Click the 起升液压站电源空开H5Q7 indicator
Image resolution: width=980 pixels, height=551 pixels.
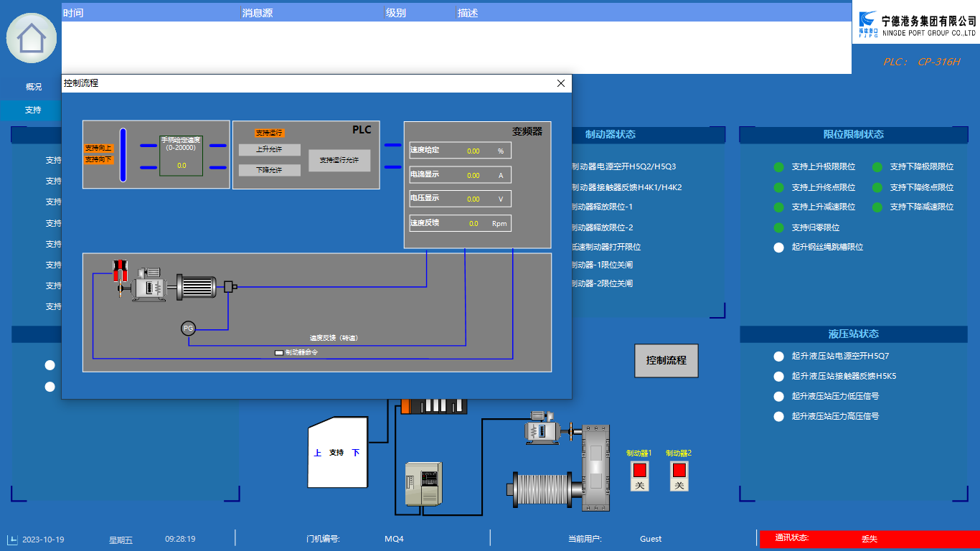(778, 357)
